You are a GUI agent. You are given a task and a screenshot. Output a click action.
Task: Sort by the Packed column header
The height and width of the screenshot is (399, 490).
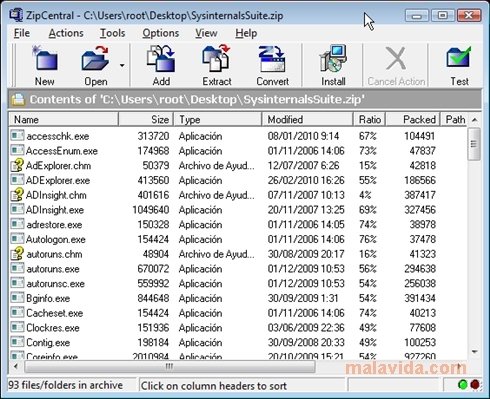[x=413, y=119]
